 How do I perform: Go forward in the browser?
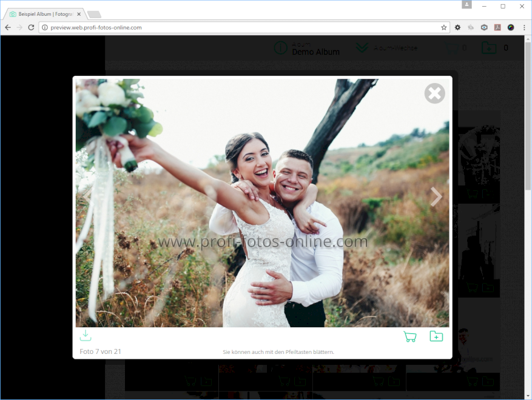pyautogui.click(x=19, y=27)
